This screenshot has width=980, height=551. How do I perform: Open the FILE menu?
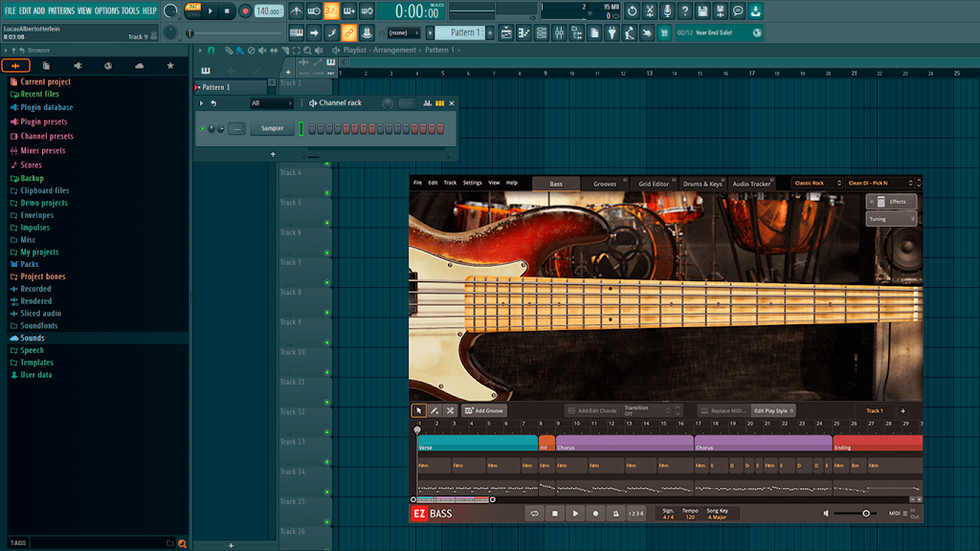(x=10, y=11)
